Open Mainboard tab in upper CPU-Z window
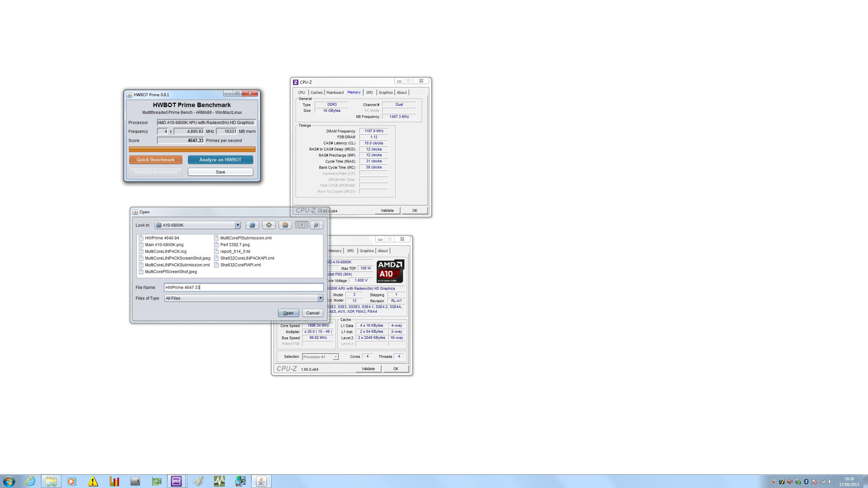The height and width of the screenshot is (488, 868). (335, 93)
